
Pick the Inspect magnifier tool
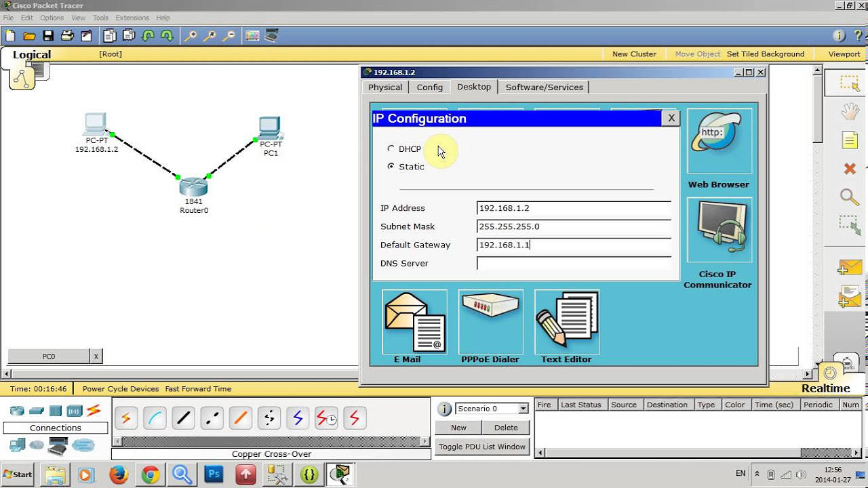click(x=850, y=197)
